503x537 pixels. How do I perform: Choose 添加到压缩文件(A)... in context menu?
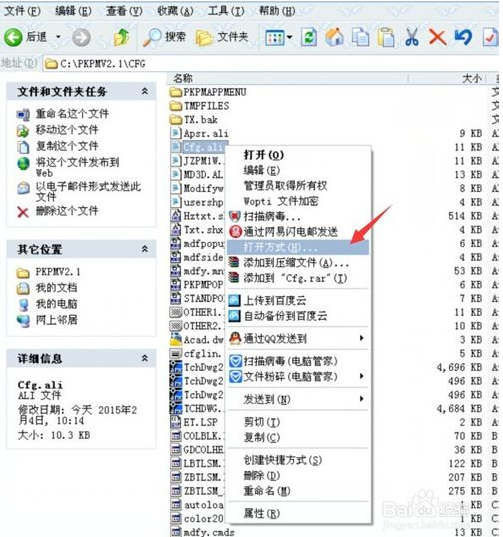[x=298, y=263]
